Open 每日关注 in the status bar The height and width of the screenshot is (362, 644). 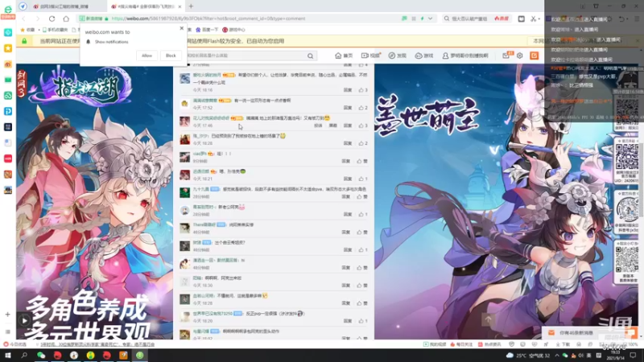pyautogui.click(x=461, y=344)
